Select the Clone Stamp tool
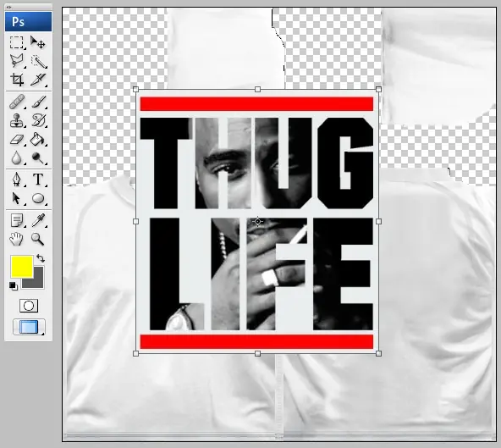Screen dimensions: 501x448 coord(17,120)
